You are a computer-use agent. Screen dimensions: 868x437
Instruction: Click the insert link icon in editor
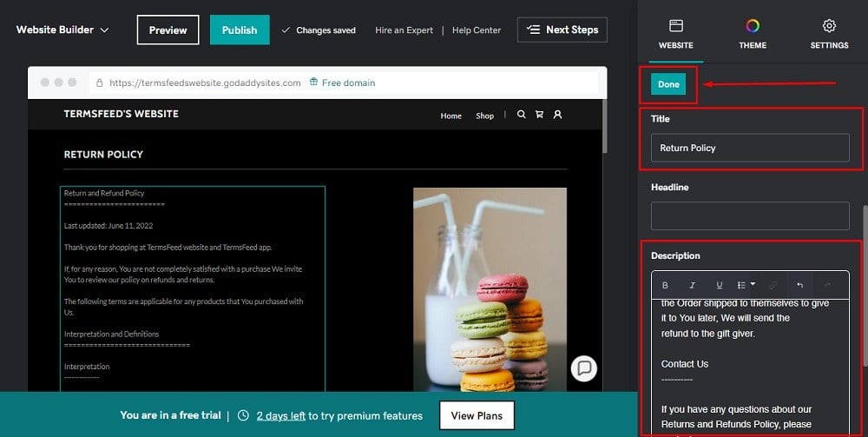click(773, 285)
